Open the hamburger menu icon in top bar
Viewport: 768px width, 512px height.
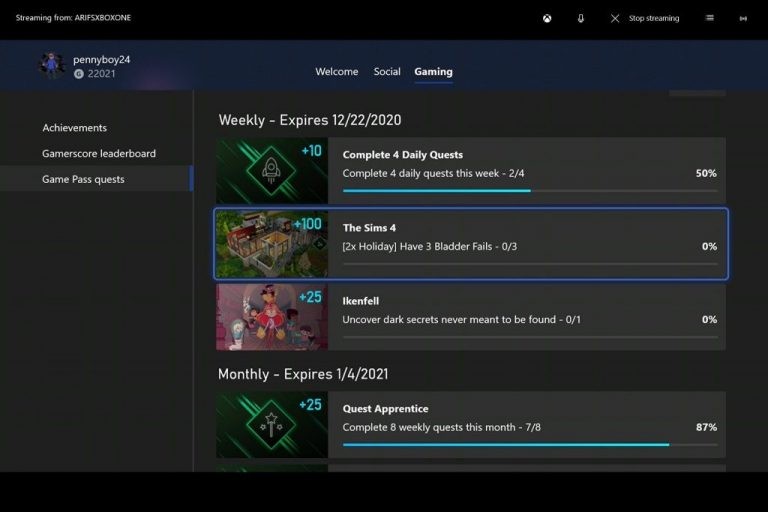pyautogui.click(x=709, y=18)
